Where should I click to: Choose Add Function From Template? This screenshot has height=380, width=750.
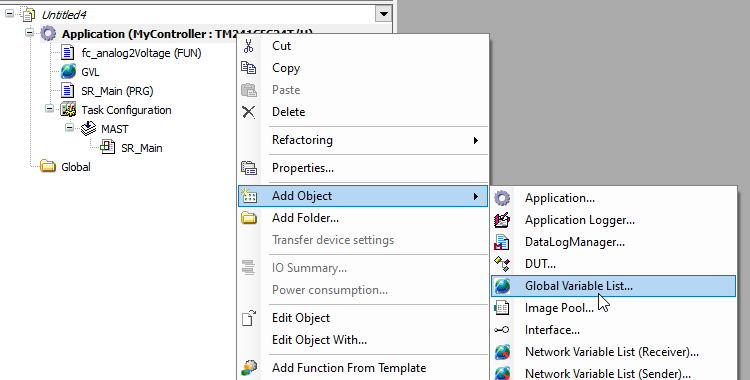(x=363, y=368)
